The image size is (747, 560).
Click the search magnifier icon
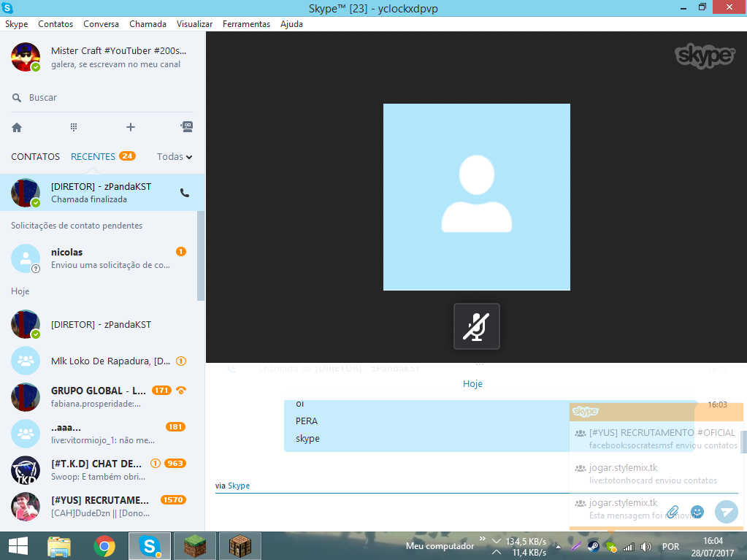tap(17, 98)
